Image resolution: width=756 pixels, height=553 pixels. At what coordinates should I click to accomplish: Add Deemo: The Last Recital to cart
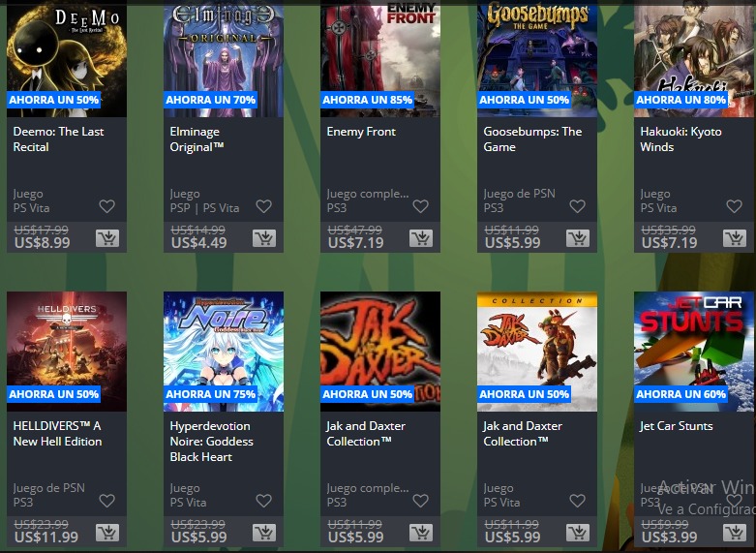pyautogui.click(x=107, y=238)
